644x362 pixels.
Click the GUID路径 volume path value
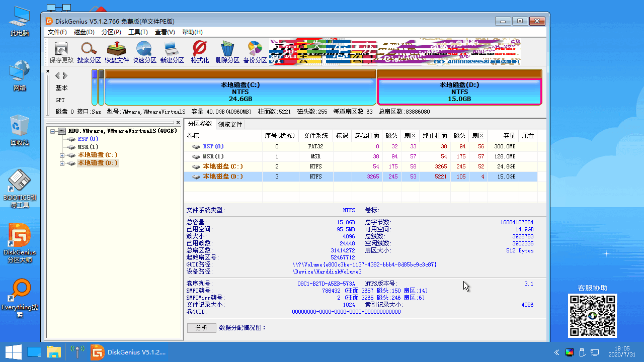tap(365, 264)
